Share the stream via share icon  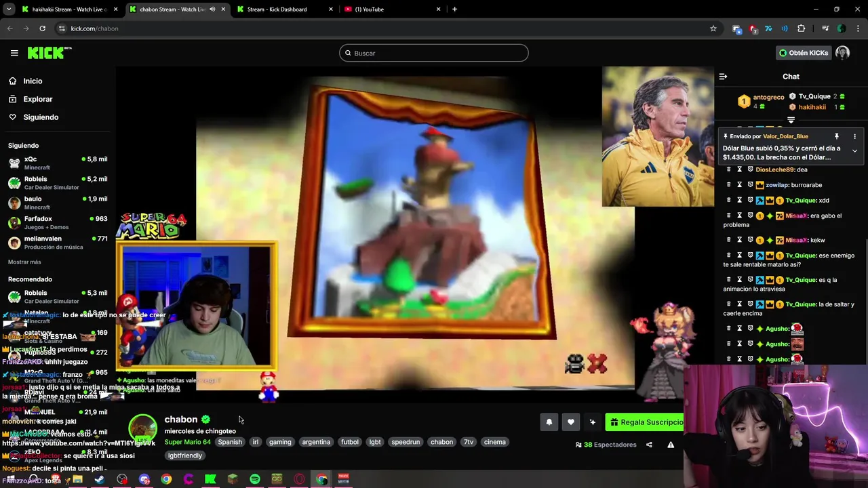click(649, 445)
